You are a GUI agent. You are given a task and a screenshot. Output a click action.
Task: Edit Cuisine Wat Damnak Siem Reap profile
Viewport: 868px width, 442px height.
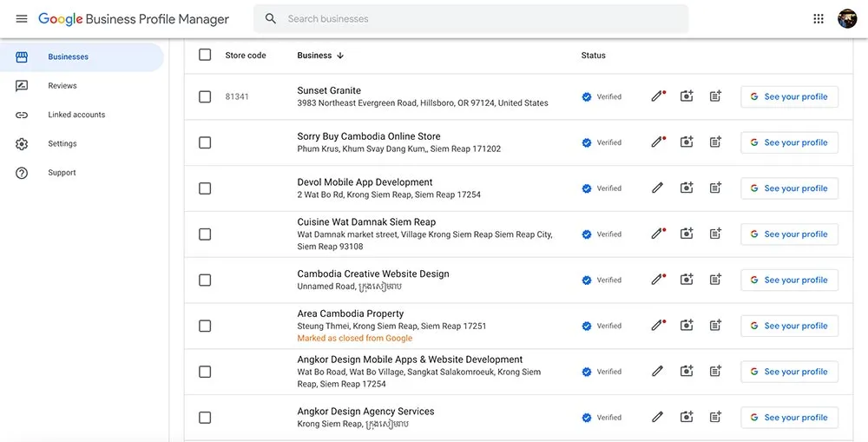point(658,234)
